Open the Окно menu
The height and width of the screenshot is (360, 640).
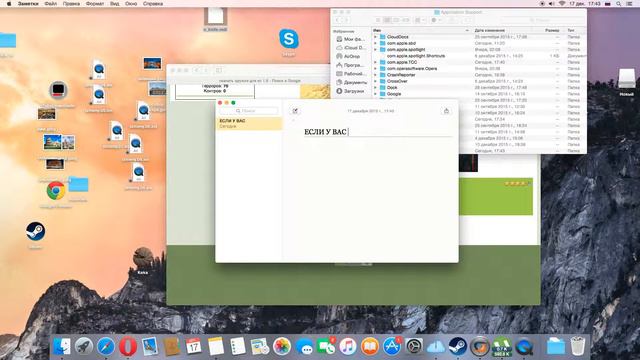point(131,4)
